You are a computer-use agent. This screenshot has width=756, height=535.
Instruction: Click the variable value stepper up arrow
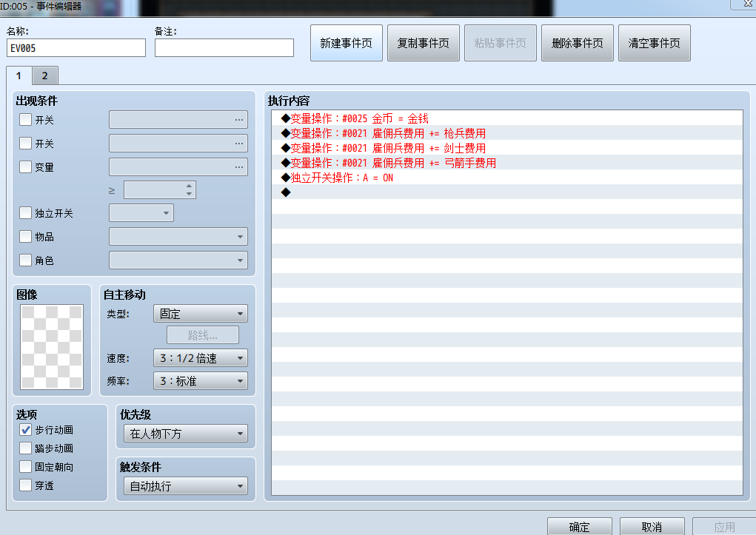tap(189, 186)
